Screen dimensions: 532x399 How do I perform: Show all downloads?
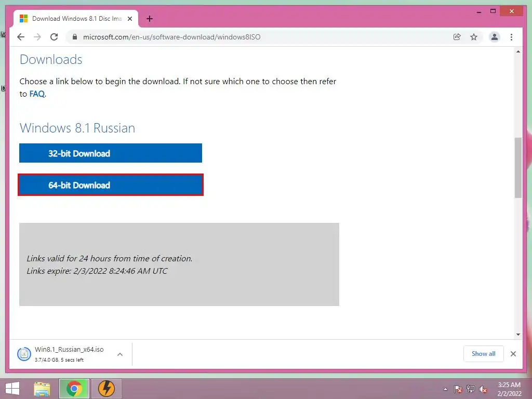[x=484, y=354]
